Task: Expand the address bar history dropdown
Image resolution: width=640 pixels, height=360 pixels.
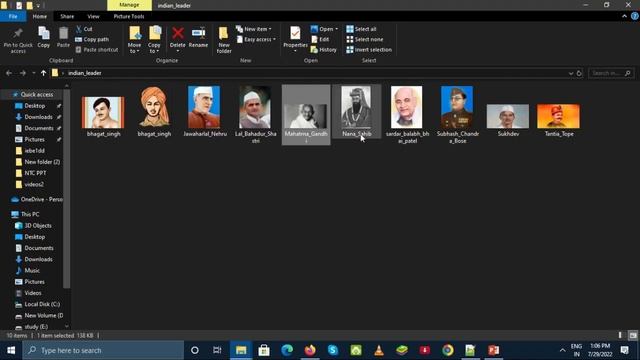Action: (x=571, y=73)
